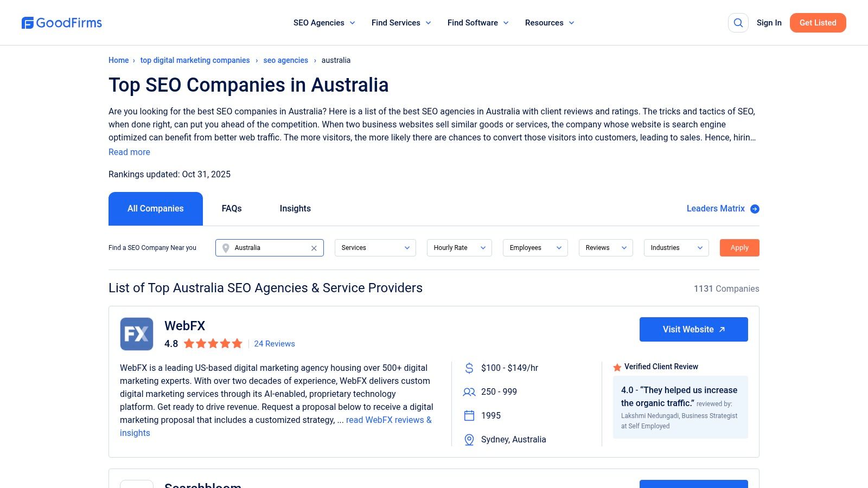Image resolution: width=868 pixels, height=488 pixels.
Task: Open the Find Software menu
Action: (473, 23)
